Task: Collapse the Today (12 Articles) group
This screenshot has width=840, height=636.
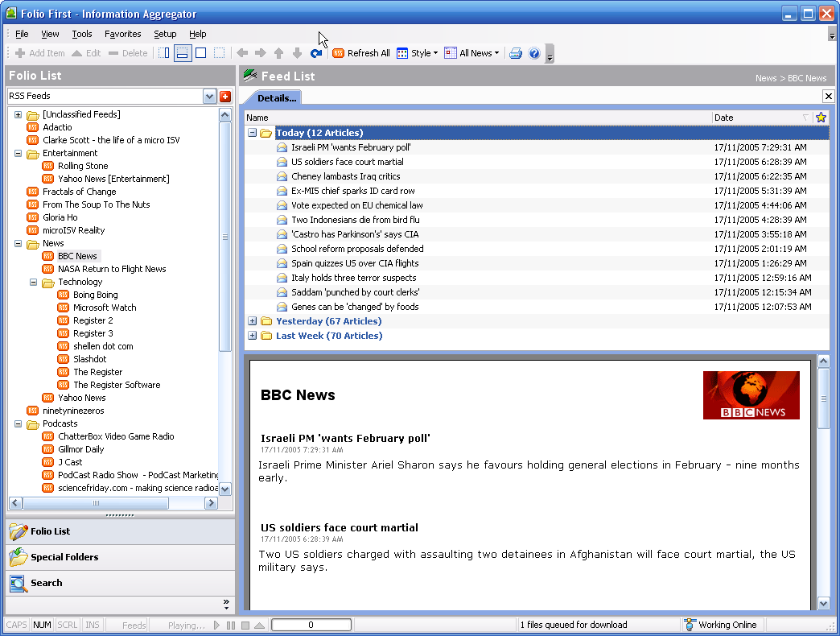Action: click(252, 132)
